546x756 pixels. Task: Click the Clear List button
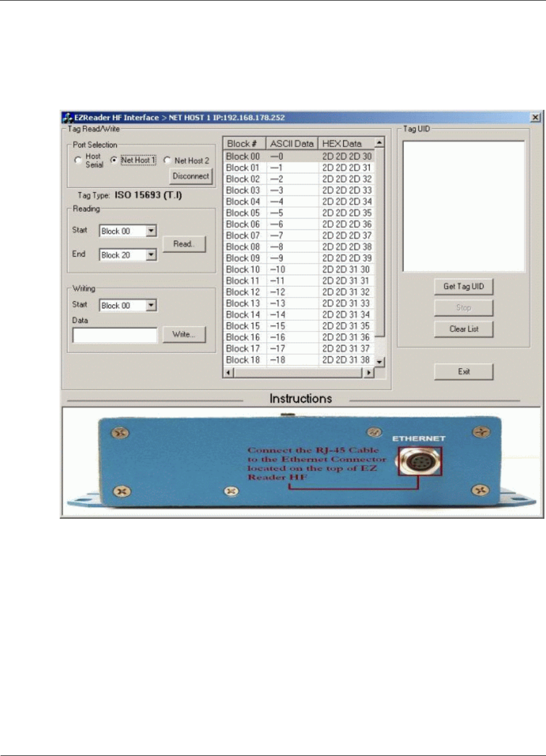pos(464,329)
